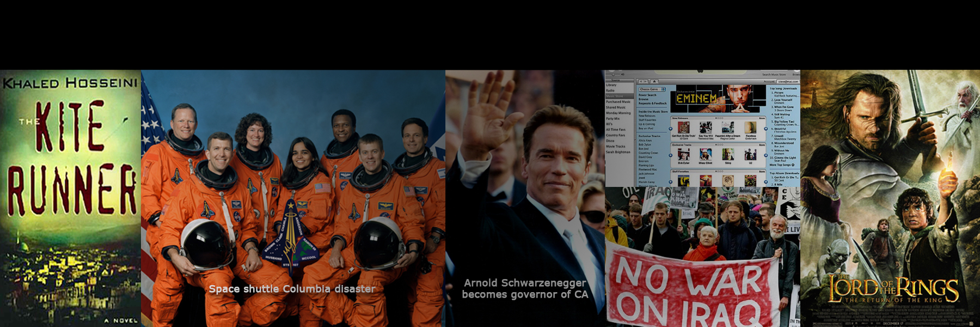Click the Eminem banner in iTunes screenshot
The width and height of the screenshot is (980, 327).
tap(718, 99)
